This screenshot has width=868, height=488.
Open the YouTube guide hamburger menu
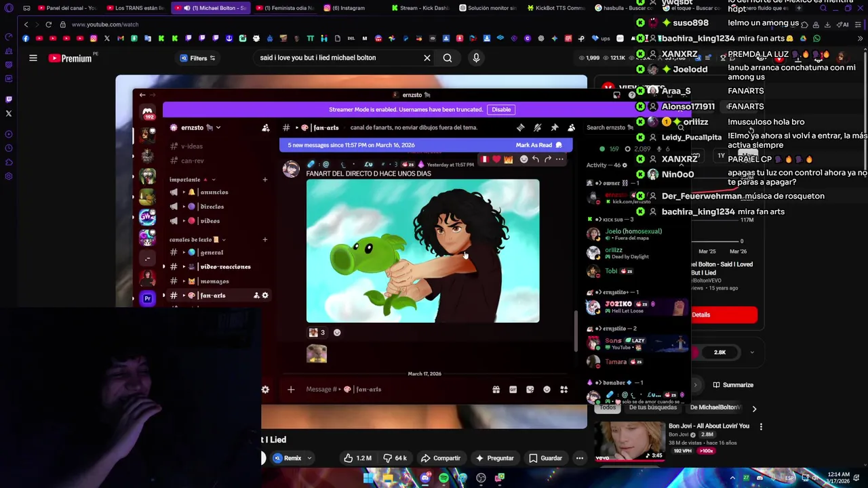(33, 58)
